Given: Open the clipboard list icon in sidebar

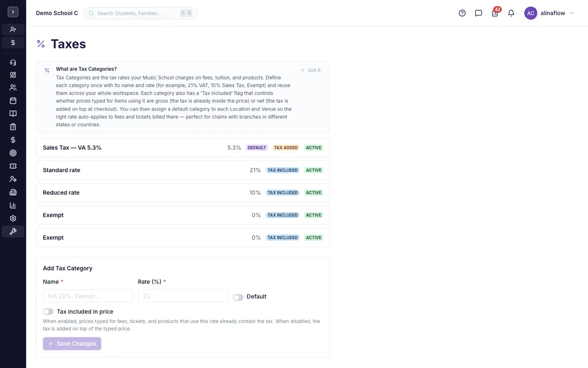Looking at the screenshot, I should point(13,127).
